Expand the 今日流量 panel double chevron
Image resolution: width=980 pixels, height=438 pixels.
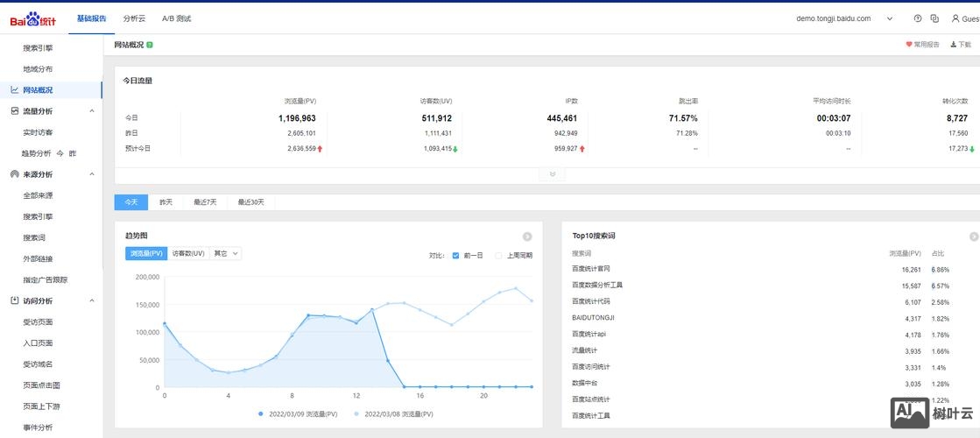coord(552,174)
